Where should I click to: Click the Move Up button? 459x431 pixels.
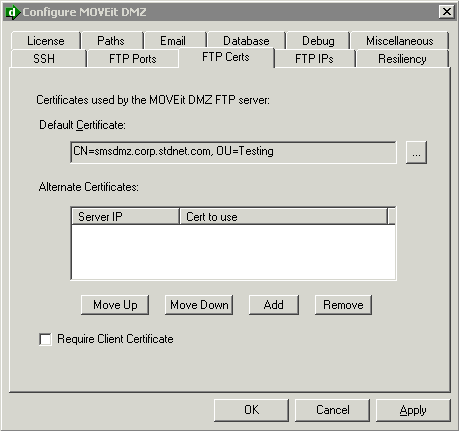115,305
